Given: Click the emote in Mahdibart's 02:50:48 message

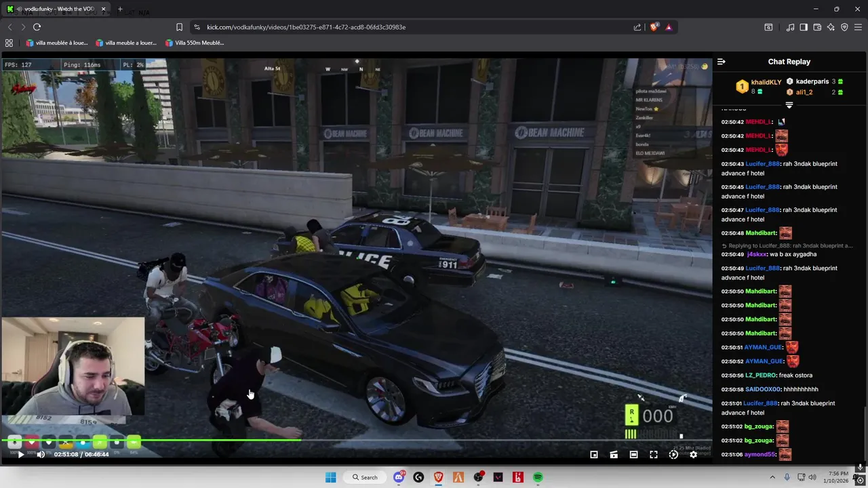Looking at the screenshot, I should click(x=785, y=233).
